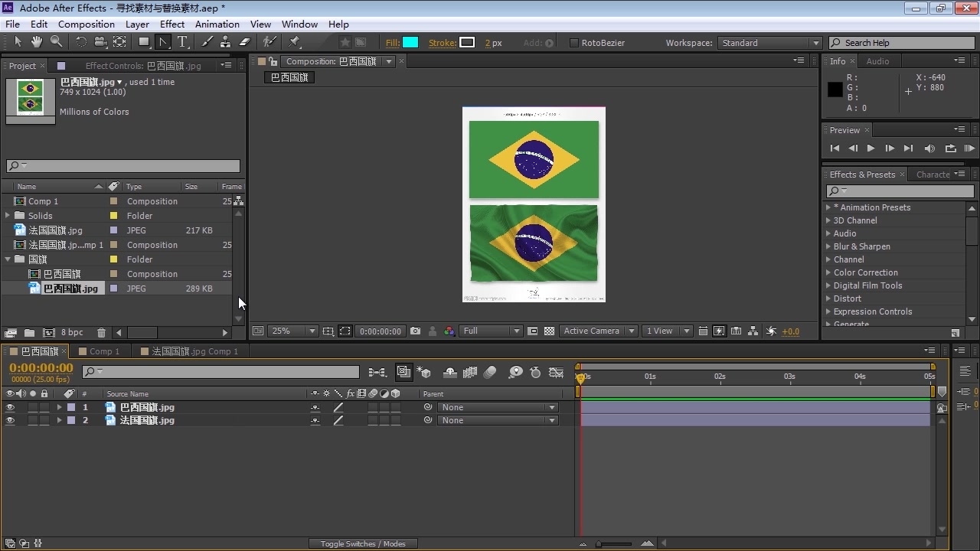Open the Composition menu

tap(87, 24)
